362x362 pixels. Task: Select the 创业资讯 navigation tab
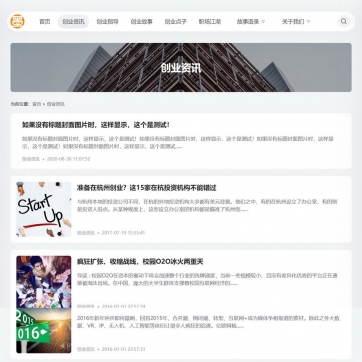coord(73,22)
